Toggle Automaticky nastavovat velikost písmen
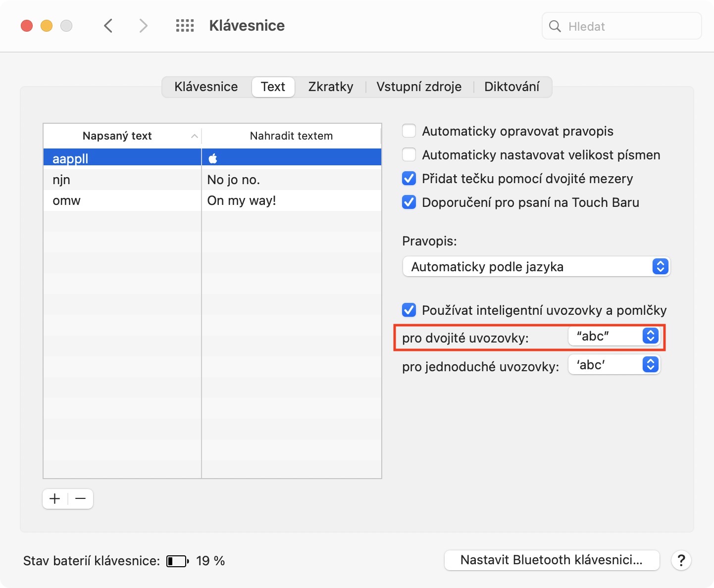 [409, 155]
